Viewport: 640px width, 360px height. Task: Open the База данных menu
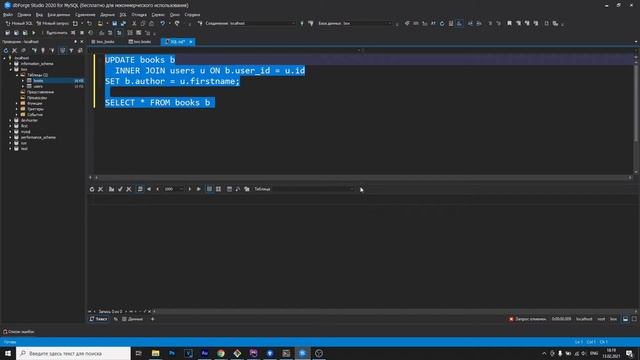[x=59, y=15]
